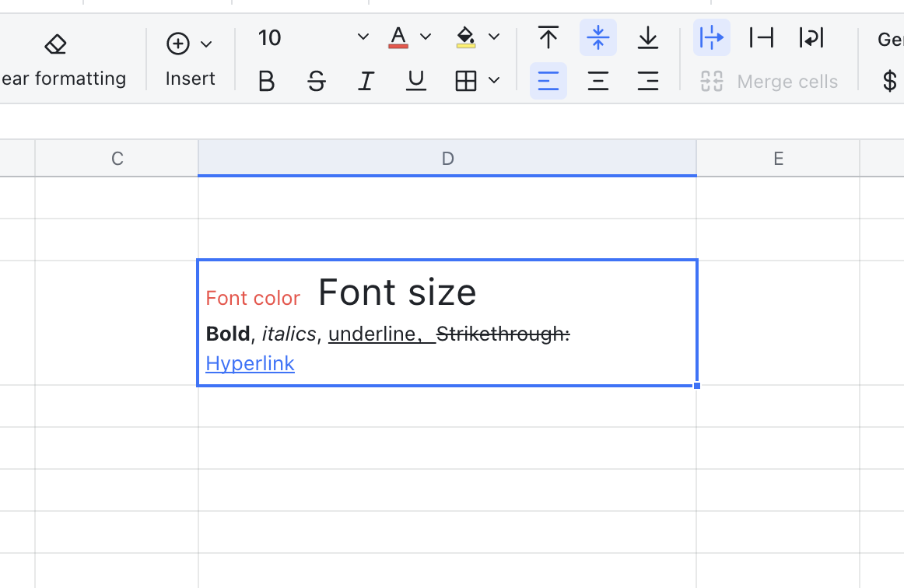The width and height of the screenshot is (904, 588).
Task: Center text horizontally
Action: pyautogui.click(x=598, y=81)
